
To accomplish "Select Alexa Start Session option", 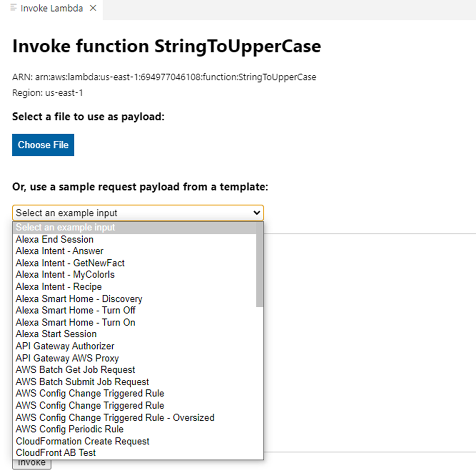I will tap(135, 334).
